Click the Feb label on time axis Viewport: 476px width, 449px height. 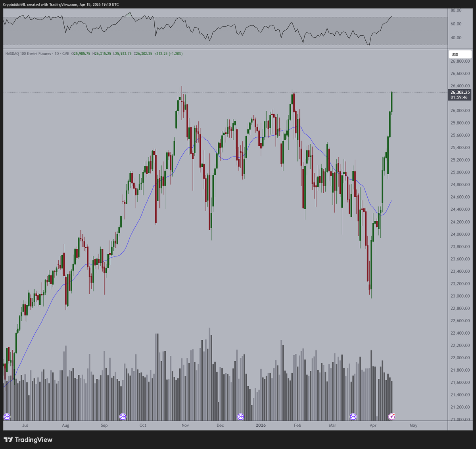[297, 425]
